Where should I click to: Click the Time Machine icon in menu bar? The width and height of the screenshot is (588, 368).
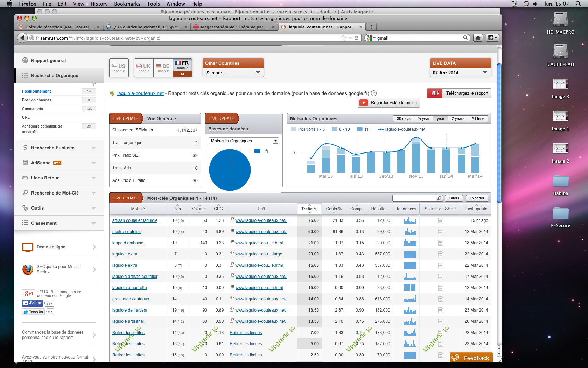pyautogui.click(x=525, y=4)
